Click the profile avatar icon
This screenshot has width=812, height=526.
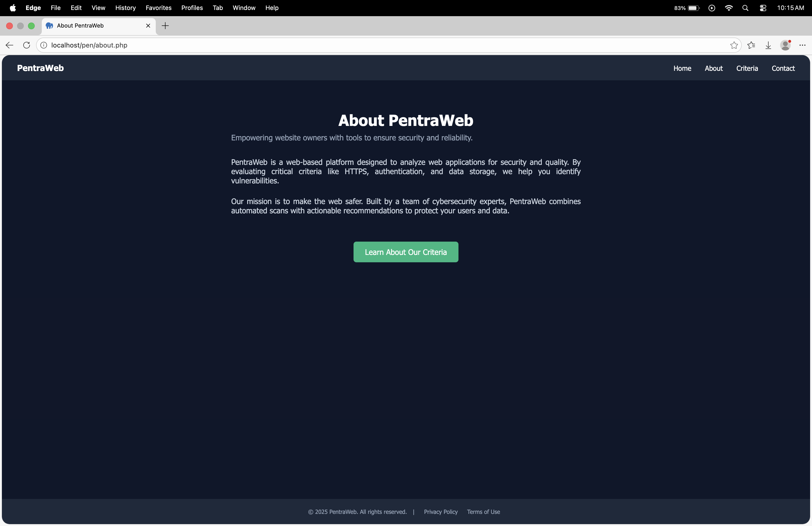click(x=785, y=45)
